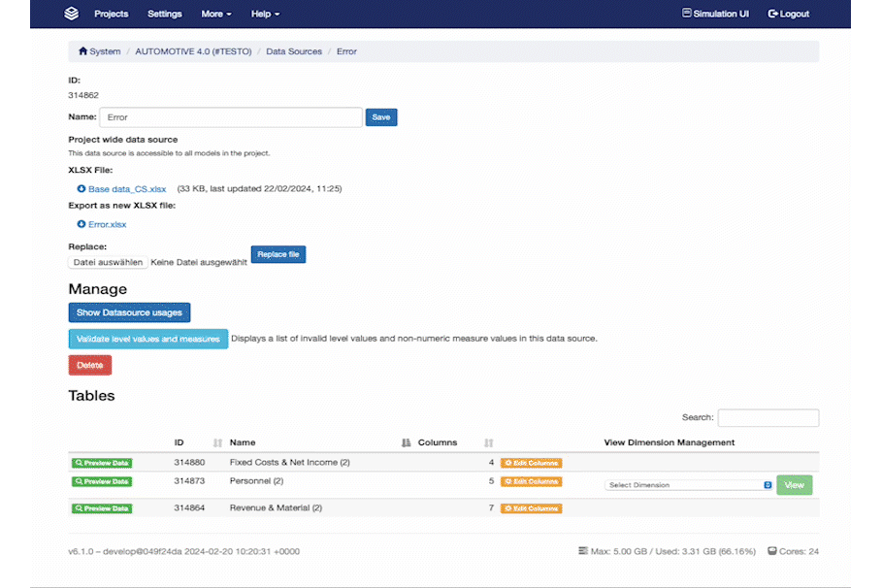Sort the table by Name column

pyautogui.click(x=406, y=442)
